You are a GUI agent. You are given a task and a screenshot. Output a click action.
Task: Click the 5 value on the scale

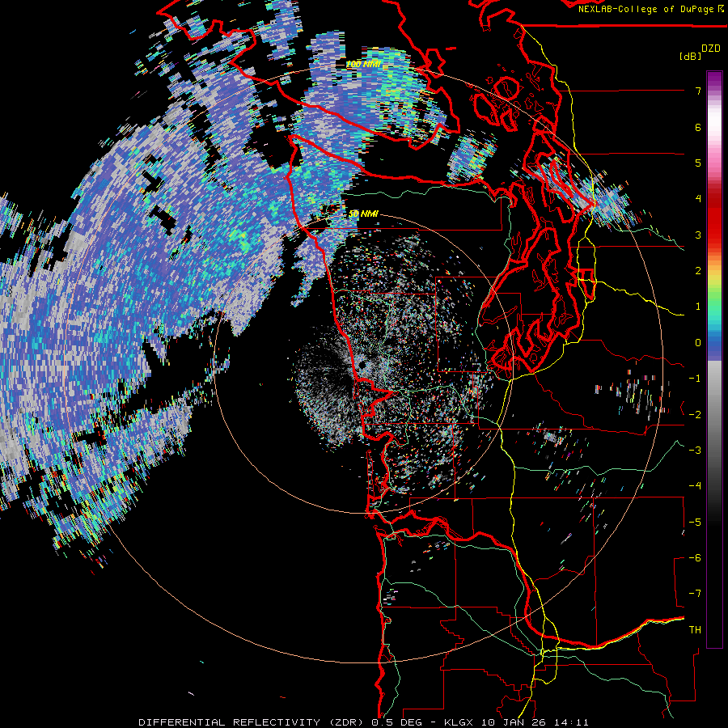698,163
